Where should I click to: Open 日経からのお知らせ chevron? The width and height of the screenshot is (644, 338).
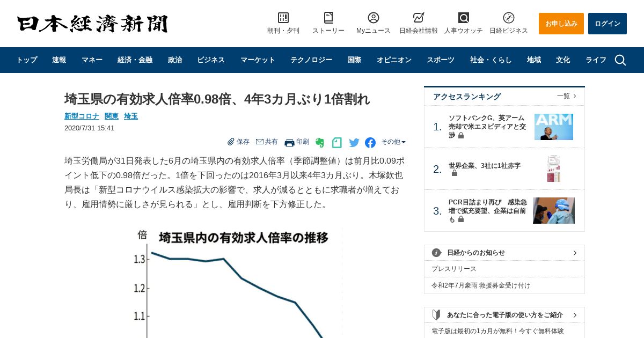click(575, 253)
